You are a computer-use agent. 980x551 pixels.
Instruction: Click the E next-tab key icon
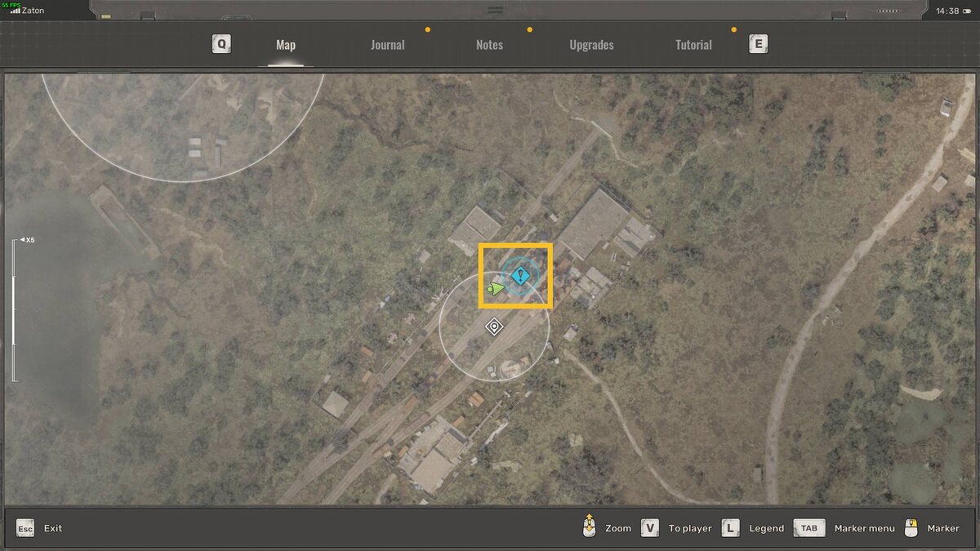[758, 44]
